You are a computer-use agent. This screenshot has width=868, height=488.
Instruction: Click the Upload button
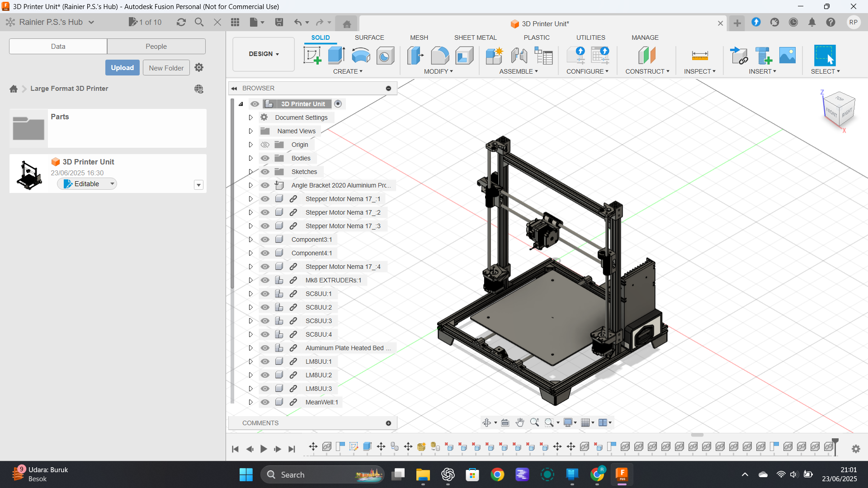[122, 68]
